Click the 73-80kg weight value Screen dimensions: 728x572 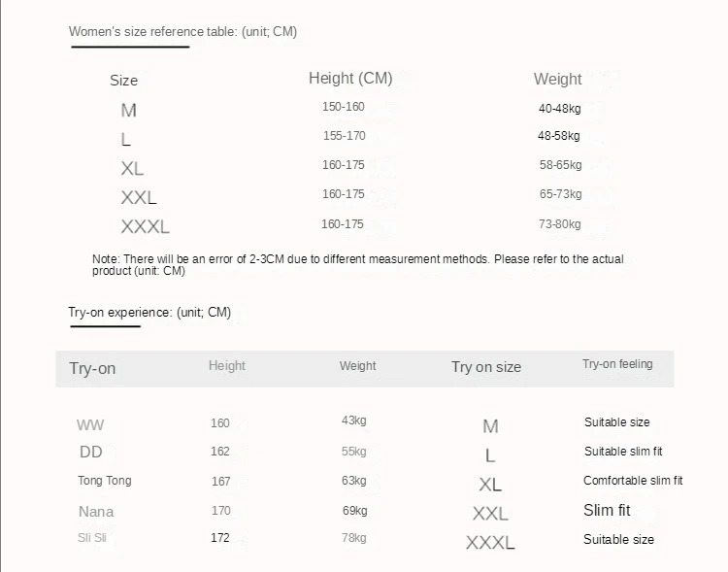[x=560, y=224]
